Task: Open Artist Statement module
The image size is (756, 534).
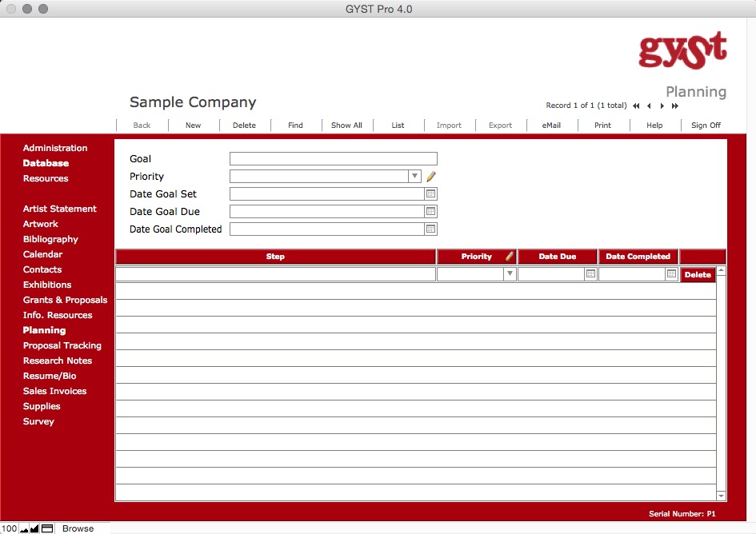Action: point(60,209)
